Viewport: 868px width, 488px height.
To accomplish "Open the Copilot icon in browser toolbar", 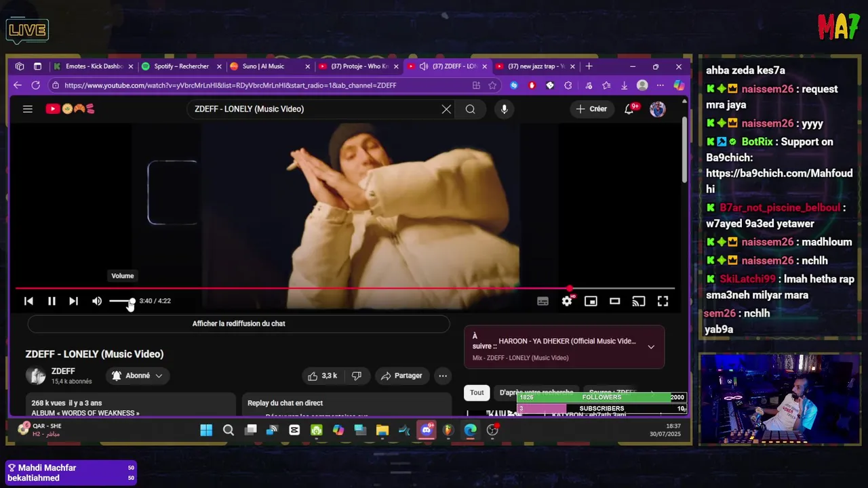I will pyautogui.click(x=678, y=85).
